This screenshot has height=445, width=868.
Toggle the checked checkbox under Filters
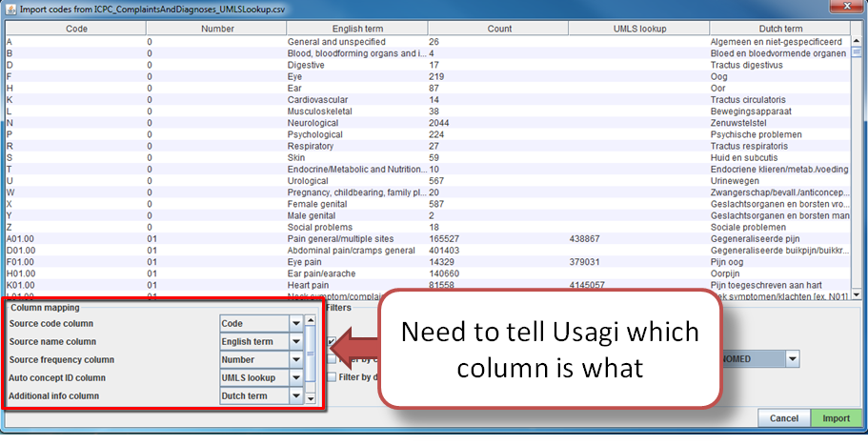tap(331, 341)
